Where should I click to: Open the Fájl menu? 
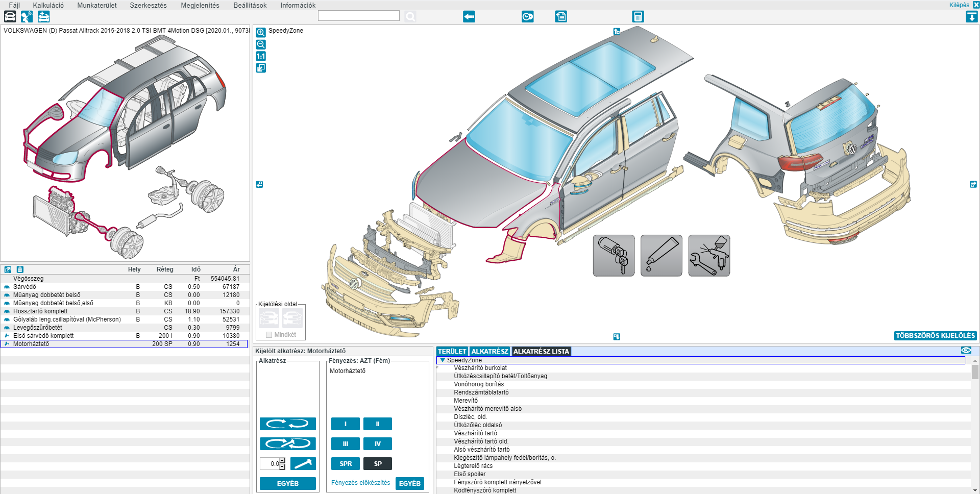(x=14, y=5)
